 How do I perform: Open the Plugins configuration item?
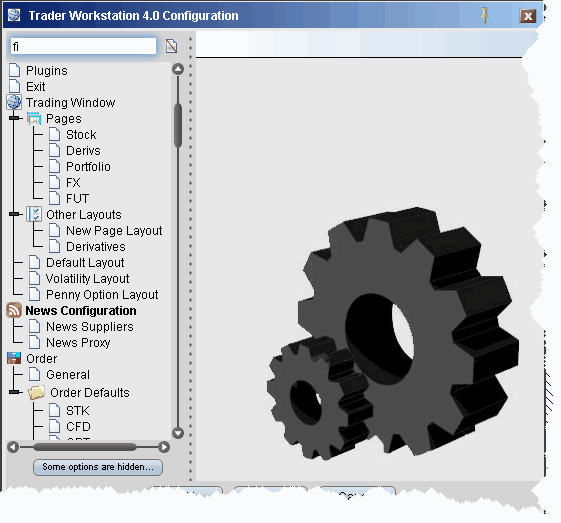pos(47,71)
